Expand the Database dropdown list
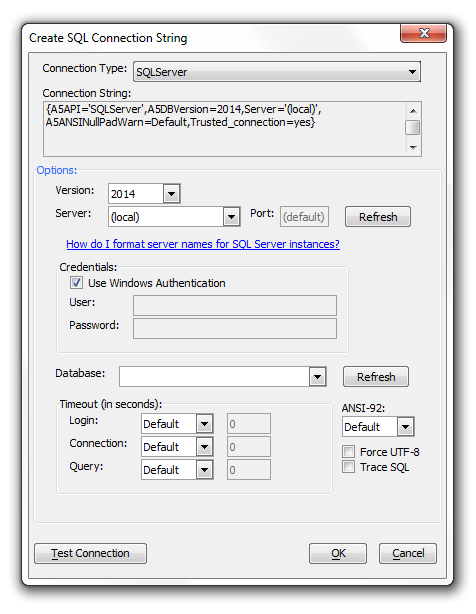The image size is (476, 614). (317, 377)
